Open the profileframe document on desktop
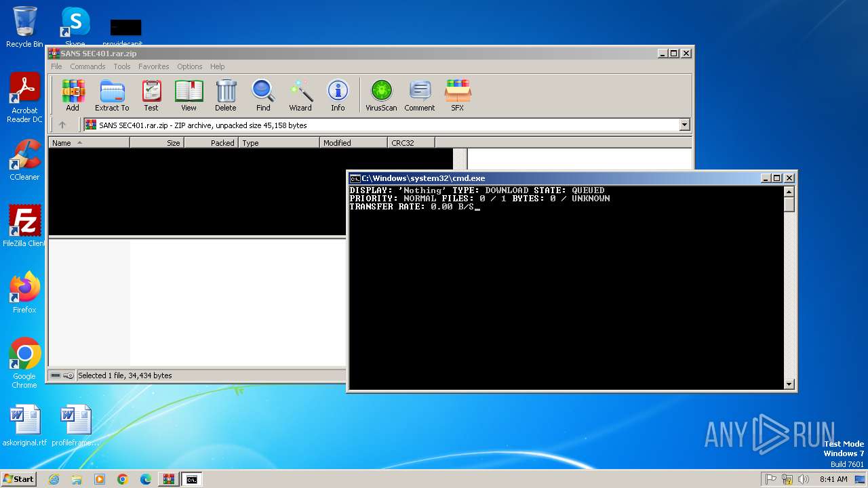 click(x=75, y=426)
